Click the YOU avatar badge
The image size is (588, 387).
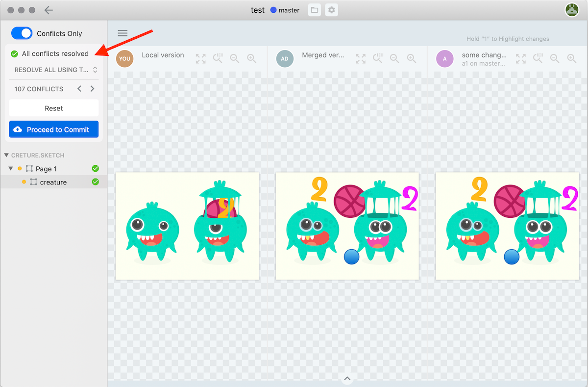point(125,59)
